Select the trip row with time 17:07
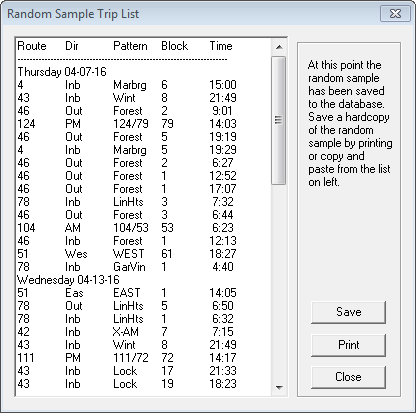Screen dimensions: 416x413 [127, 189]
